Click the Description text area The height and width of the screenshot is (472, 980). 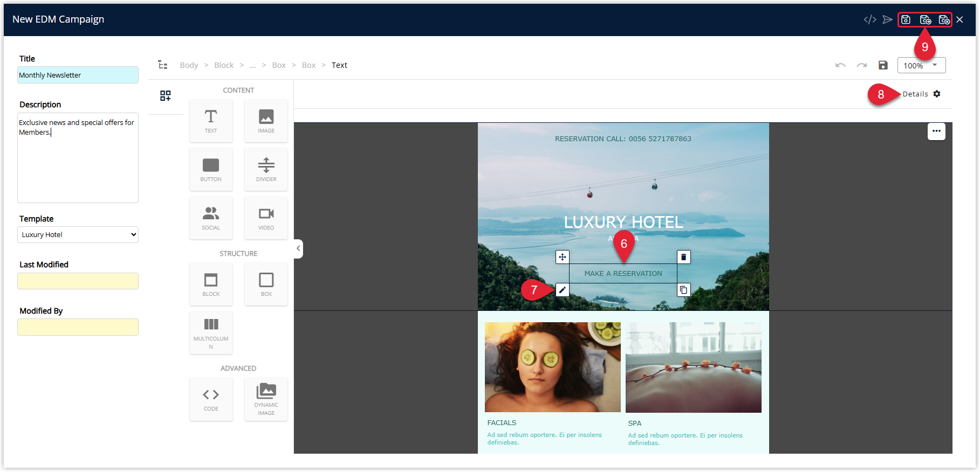78,157
